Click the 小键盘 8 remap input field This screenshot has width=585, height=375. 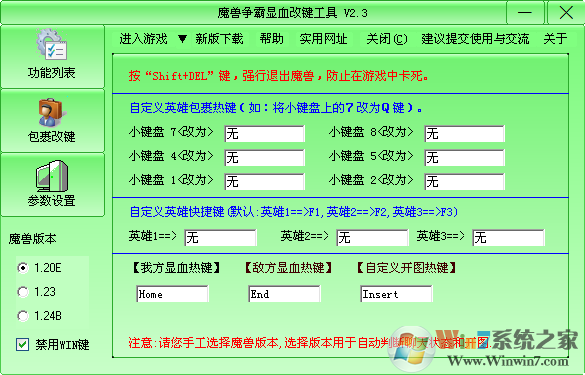464,134
